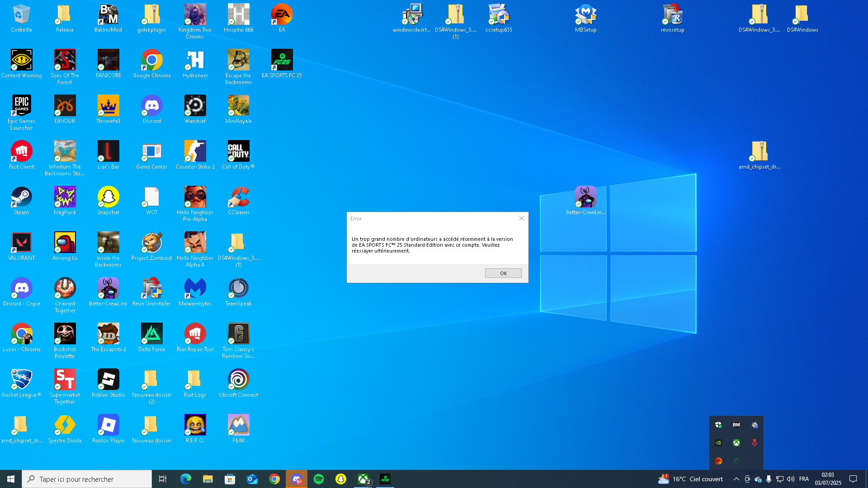
Task: Click the taskbar search box
Action: click(87, 479)
